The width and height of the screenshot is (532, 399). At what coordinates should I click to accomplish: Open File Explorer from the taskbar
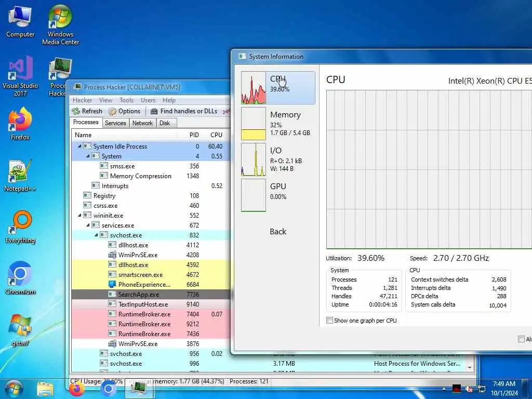tap(45, 389)
